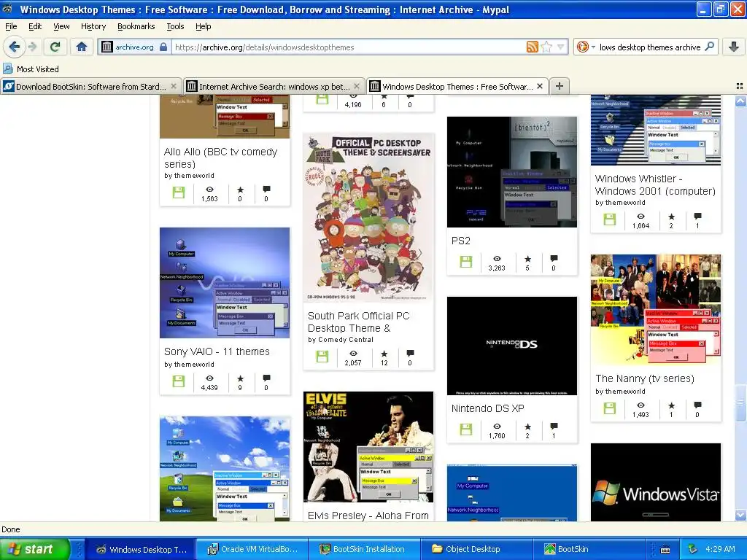
Task: Open the URL history dropdown arrow
Action: [561, 47]
